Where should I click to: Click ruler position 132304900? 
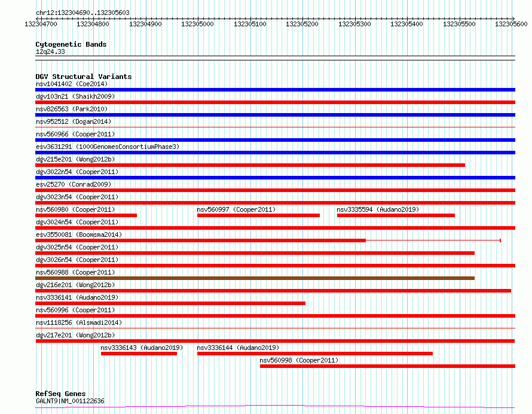145,24
